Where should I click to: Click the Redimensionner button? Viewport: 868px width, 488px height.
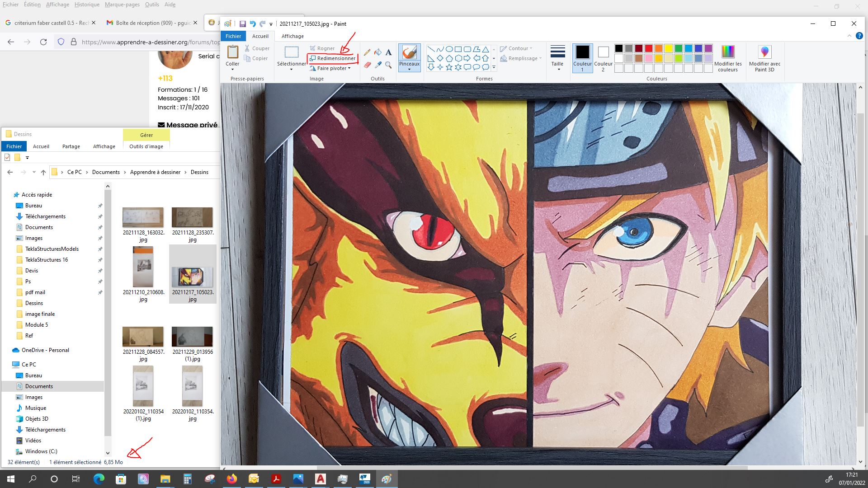332,58
